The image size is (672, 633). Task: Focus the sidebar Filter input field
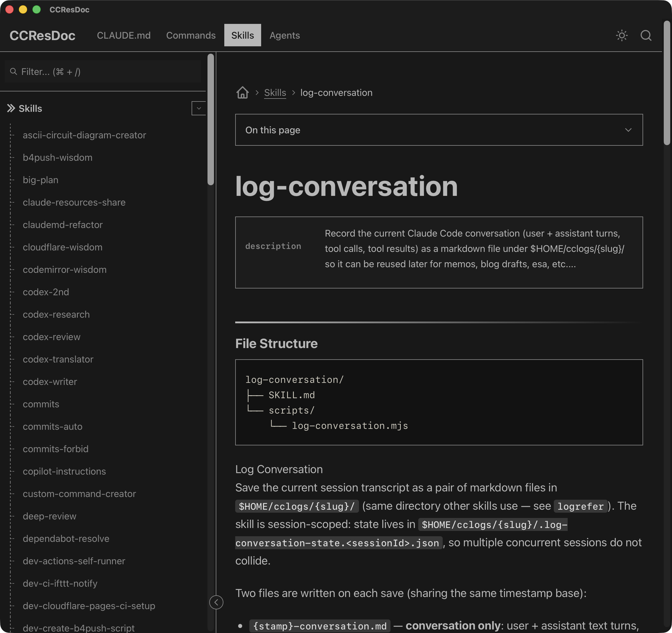(103, 72)
